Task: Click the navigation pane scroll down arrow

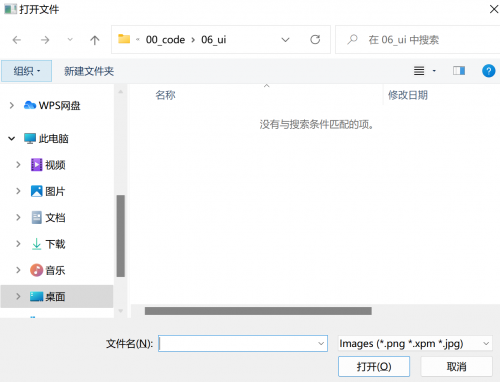Action: [x=121, y=311]
